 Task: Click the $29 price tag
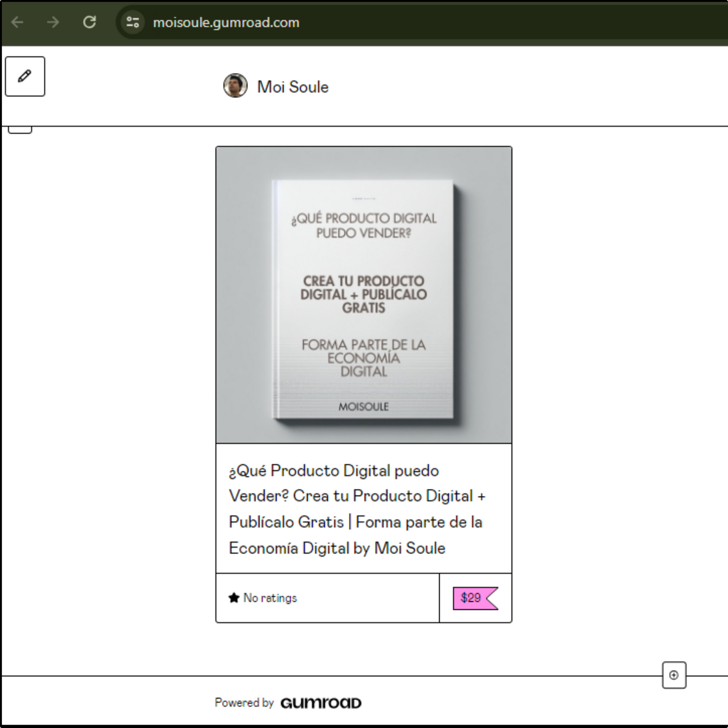coord(476,598)
